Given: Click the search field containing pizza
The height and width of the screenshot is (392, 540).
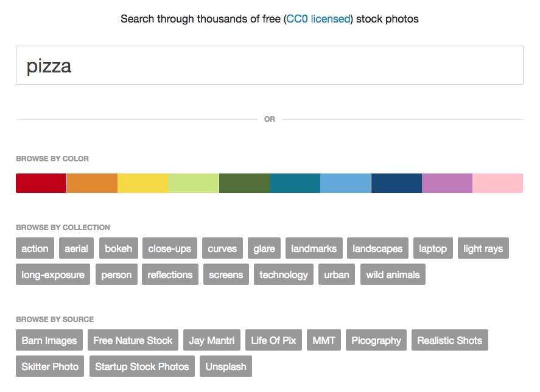Looking at the screenshot, I should [269, 65].
